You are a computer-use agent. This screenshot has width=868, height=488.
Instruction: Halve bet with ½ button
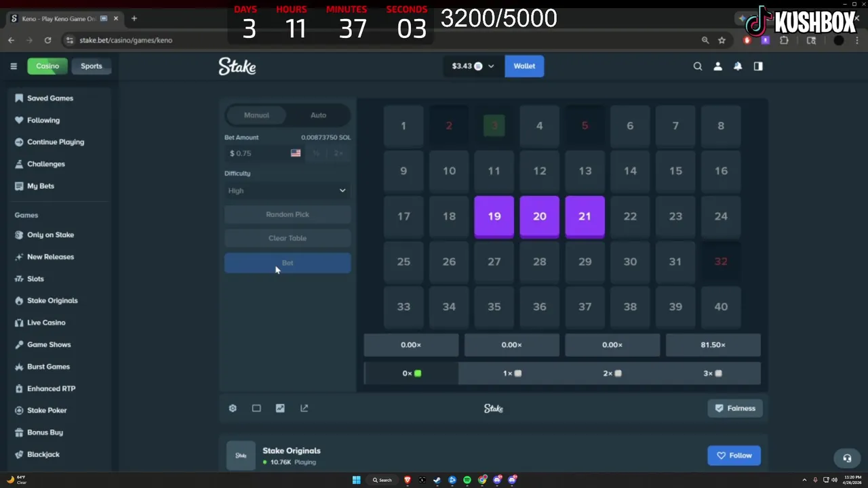[316, 153]
